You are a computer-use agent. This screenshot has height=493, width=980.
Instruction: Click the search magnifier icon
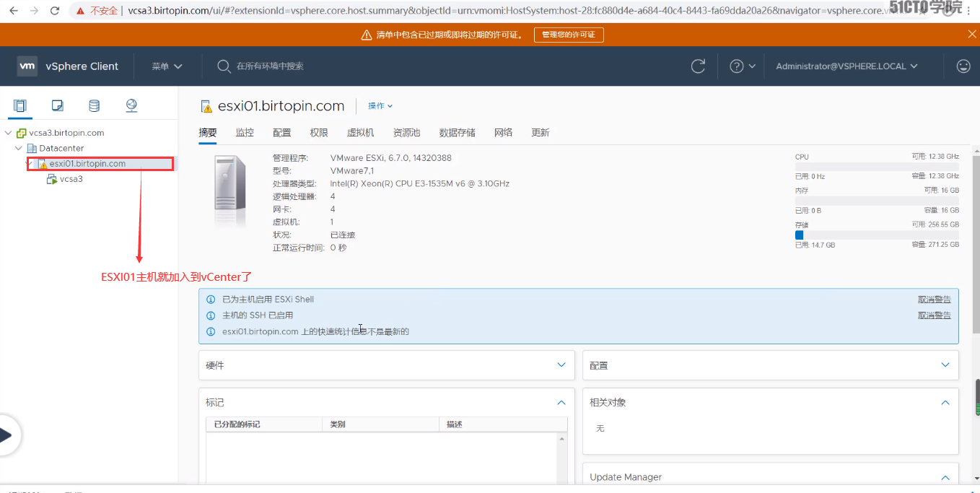tap(224, 66)
